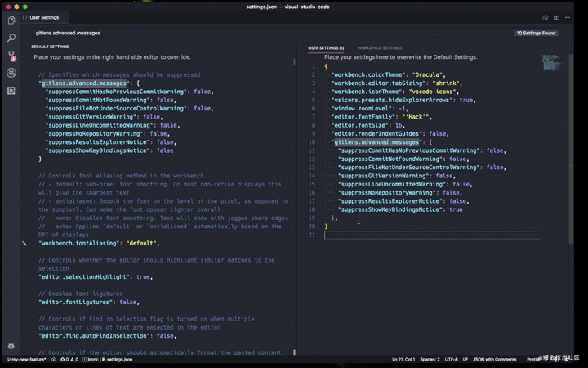This screenshot has height=368, width=588.
Task: Click suppressCommitNotFoundWarning in Default Settings pane
Action: (x=98, y=100)
